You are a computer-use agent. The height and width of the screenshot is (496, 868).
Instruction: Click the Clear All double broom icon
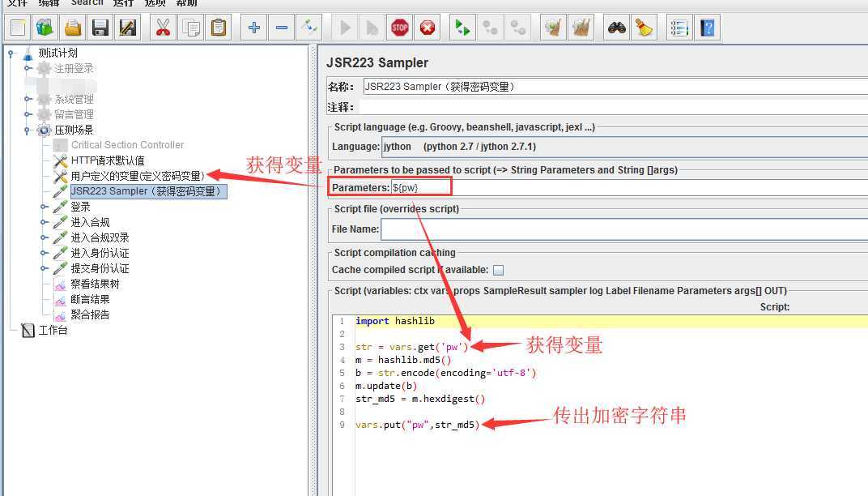(581, 28)
